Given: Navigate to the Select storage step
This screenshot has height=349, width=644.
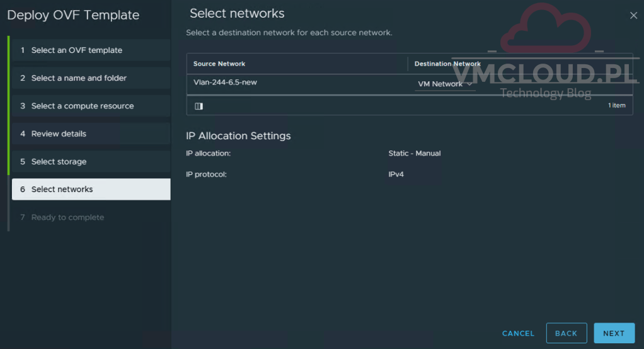Looking at the screenshot, I should tap(91, 162).
